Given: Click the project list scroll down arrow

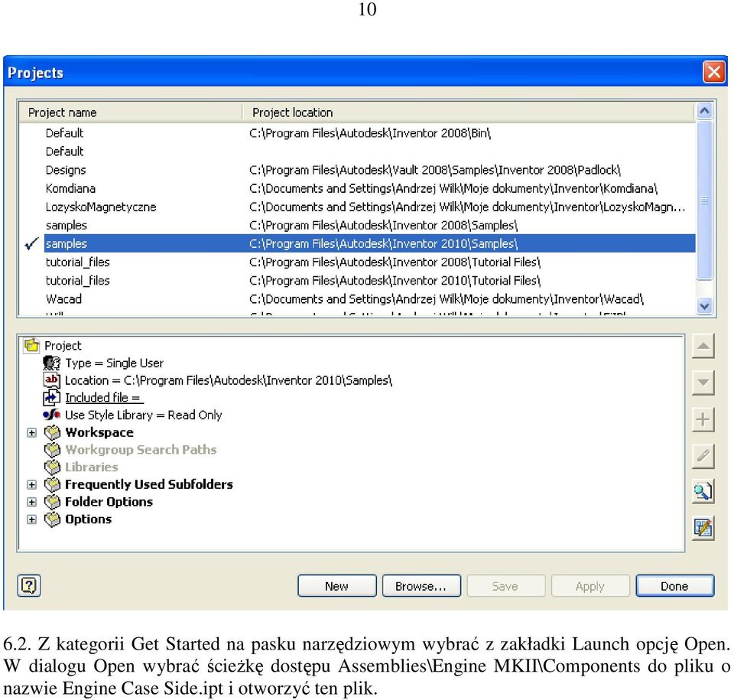Looking at the screenshot, I should tap(704, 306).
